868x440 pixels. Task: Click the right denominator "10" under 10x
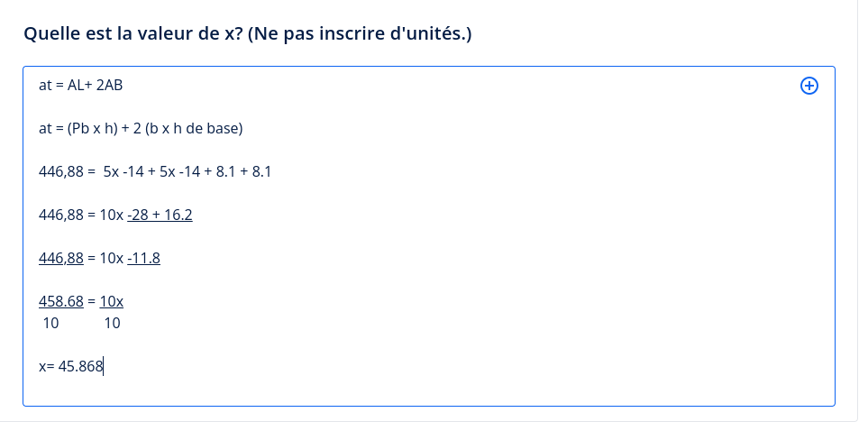pos(112,323)
